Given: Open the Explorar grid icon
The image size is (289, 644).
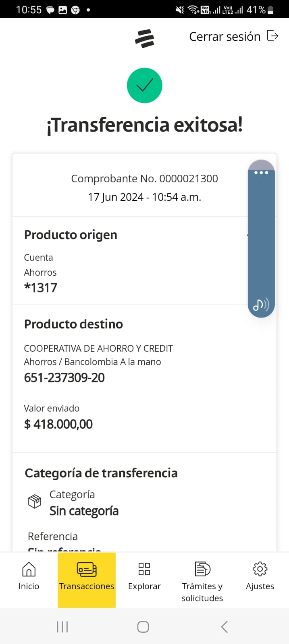Looking at the screenshot, I should [144, 569].
